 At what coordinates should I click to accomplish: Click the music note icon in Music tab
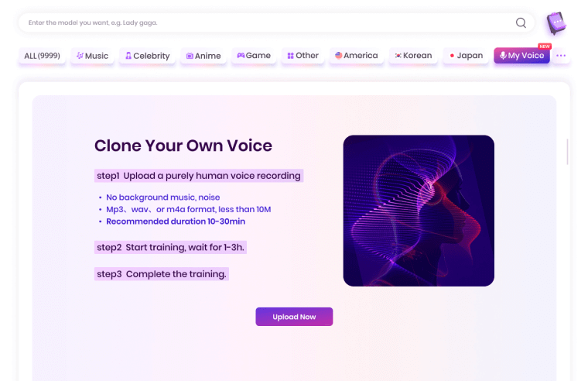[x=80, y=56]
